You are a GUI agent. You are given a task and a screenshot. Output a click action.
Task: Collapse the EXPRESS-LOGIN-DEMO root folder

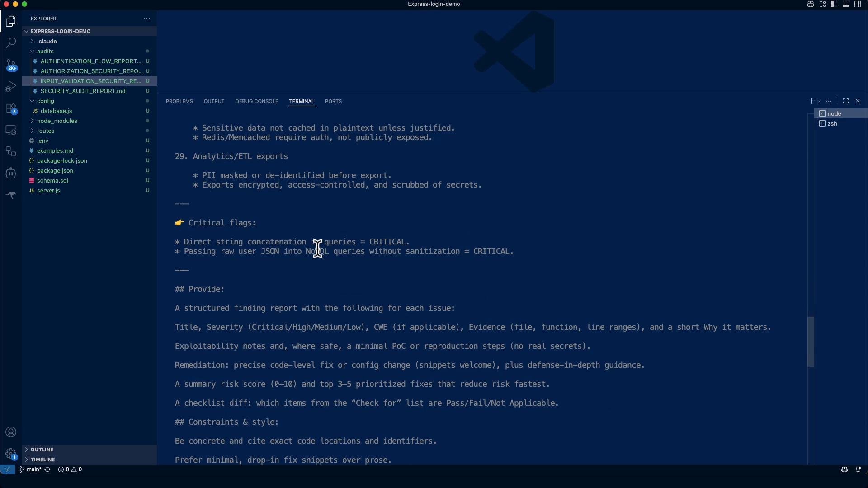tap(89, 31)
